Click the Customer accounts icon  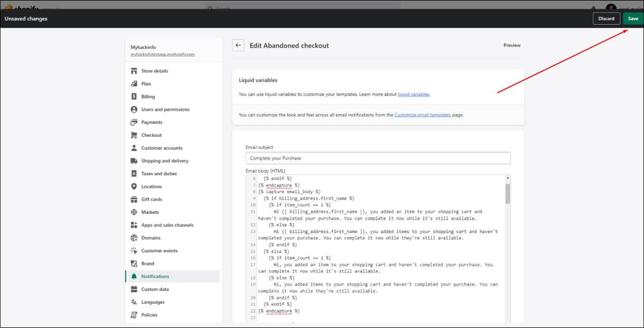click(134, 148)
